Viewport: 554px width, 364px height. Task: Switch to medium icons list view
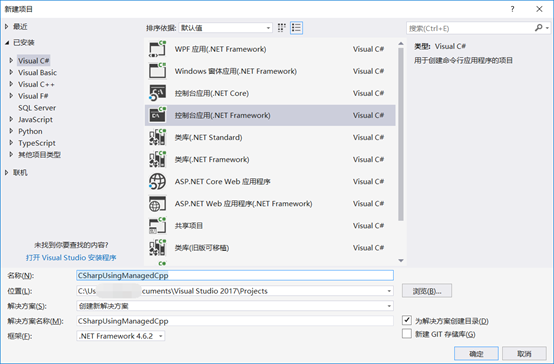[296, 28]
